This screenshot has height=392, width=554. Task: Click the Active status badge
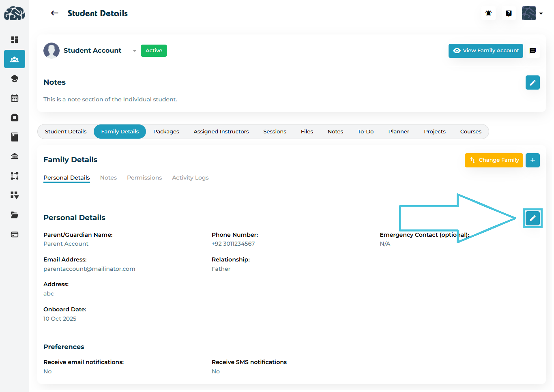click(x=154, y=51)
